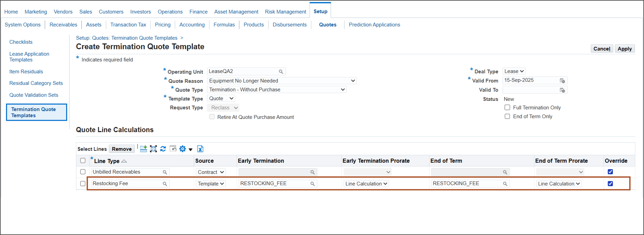644x235 pixels.
Task: Expand the Deal Type Lease dropdown
Action: 514,71
